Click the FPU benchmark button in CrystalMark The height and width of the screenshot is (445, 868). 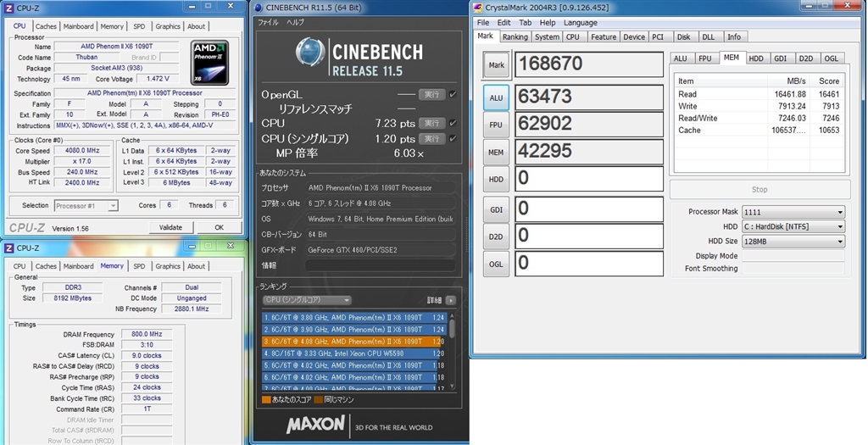[x=496, y=125]
